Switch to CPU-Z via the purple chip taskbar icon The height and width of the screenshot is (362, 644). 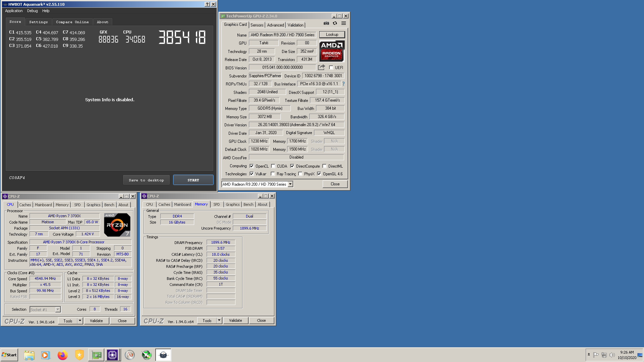[112, 355]
